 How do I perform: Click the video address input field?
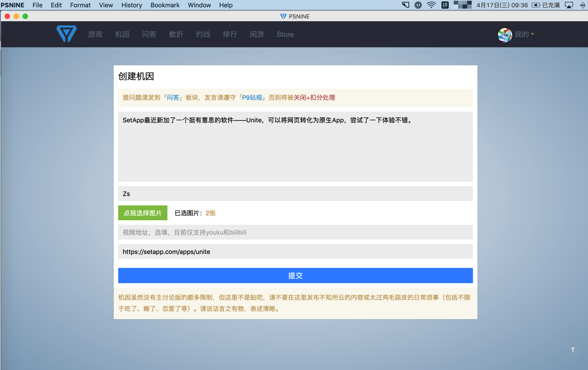click(x=296, y=232)
